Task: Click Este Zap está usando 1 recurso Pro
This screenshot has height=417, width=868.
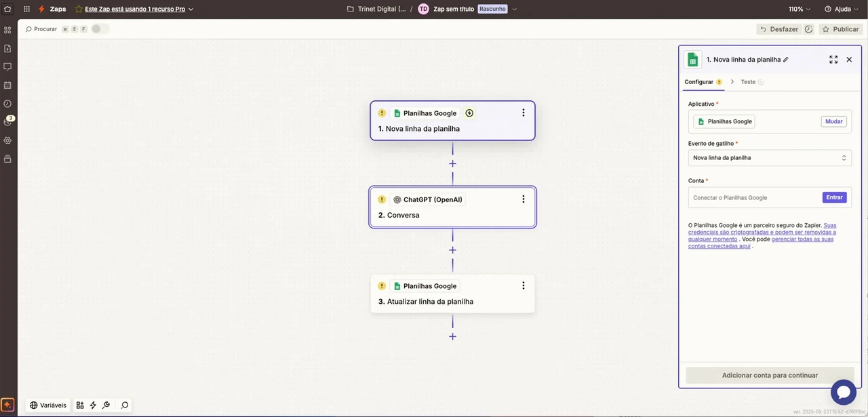Action: coord(135,9)
